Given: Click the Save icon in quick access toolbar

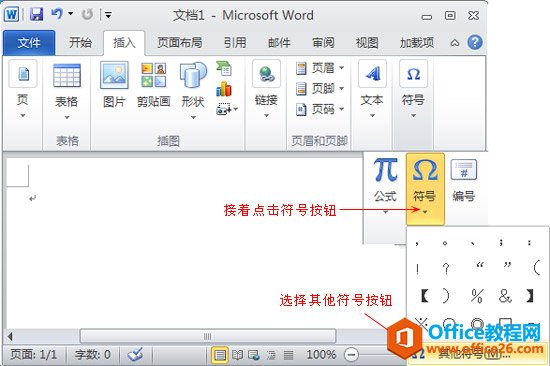Looking at the screenshot, I should 37,15.
